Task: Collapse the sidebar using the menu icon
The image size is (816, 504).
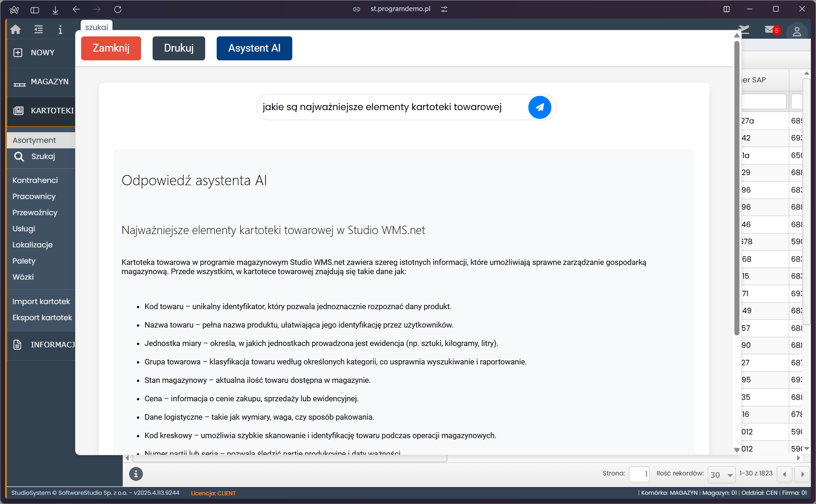Action: tap(38, 29)
